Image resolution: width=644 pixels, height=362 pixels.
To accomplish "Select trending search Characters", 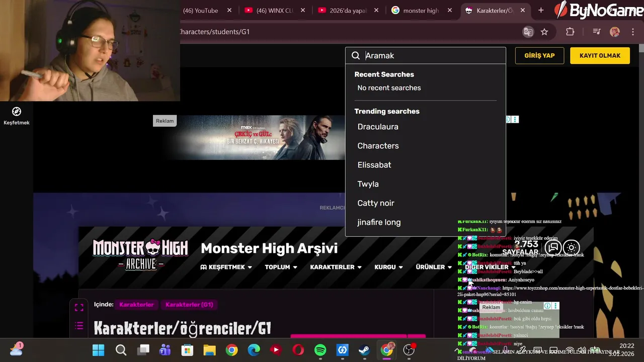I will pyautogui.click(x=378, y=146).
